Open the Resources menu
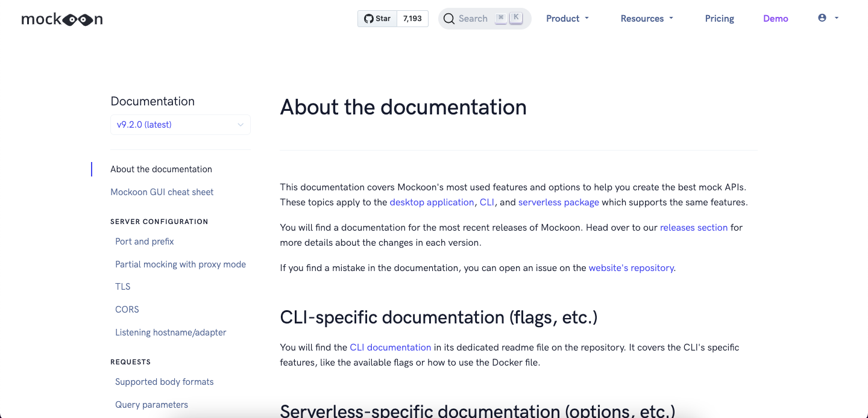The width and height of the screenshot is (868, 418). tap(647, 19)
